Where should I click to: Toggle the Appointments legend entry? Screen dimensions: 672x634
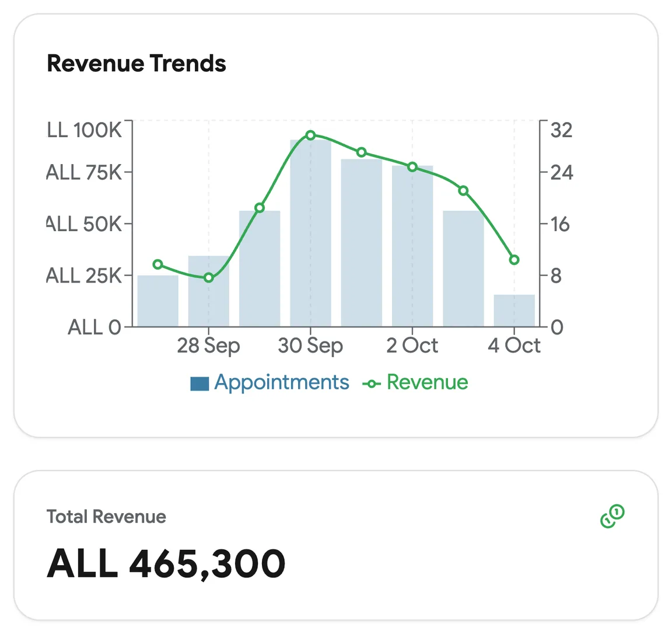point(269,382)
